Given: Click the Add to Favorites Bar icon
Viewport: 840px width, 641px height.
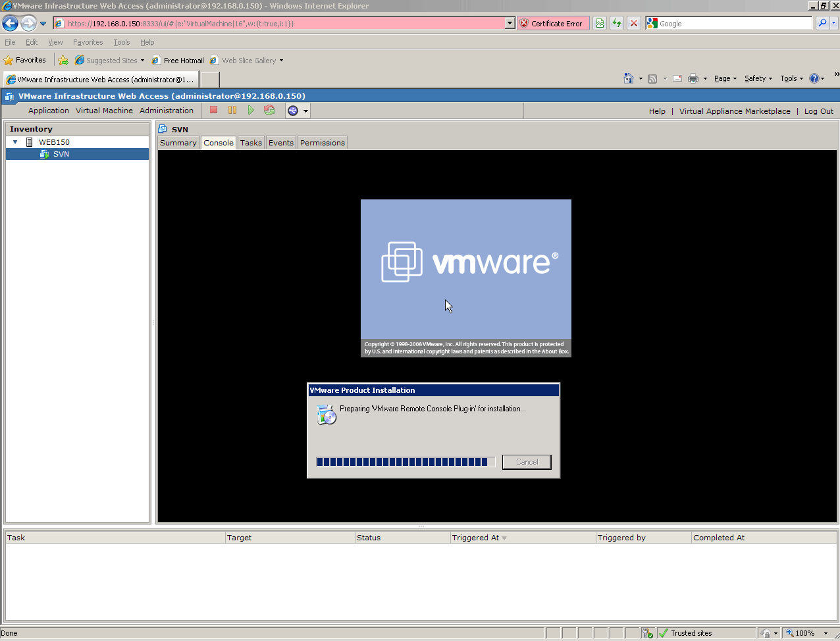Looking at the screenshot, I should click(x=63, y=61).
